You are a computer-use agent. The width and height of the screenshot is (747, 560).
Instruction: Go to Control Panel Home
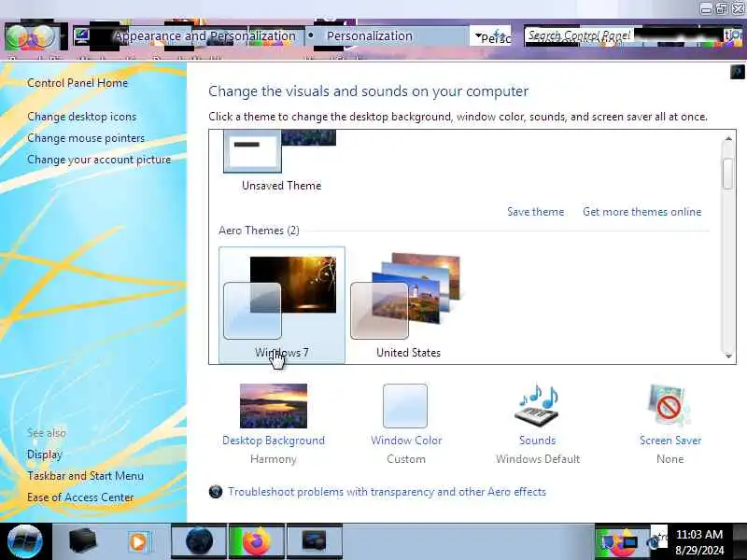click(x=78, y=83)
